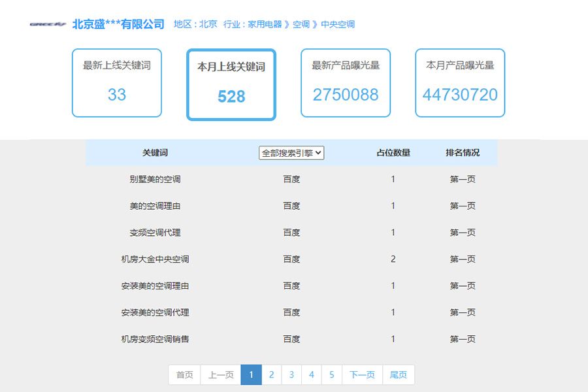Image resolution: width=588 pixels, height=392 pixels.
Task: Jump to 尾页 last page
Action: [x=398, y=374]
